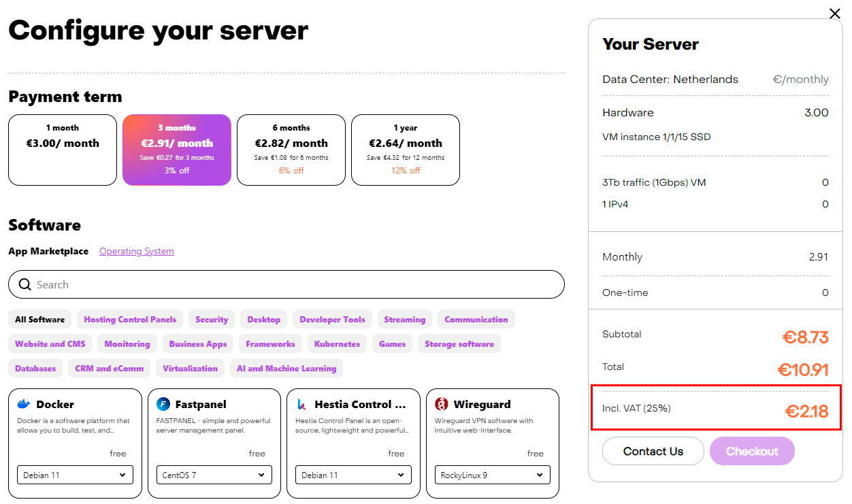This screenshot has height=504, width=852.
Task: Click the Checkout button
Action: [752, 451]
